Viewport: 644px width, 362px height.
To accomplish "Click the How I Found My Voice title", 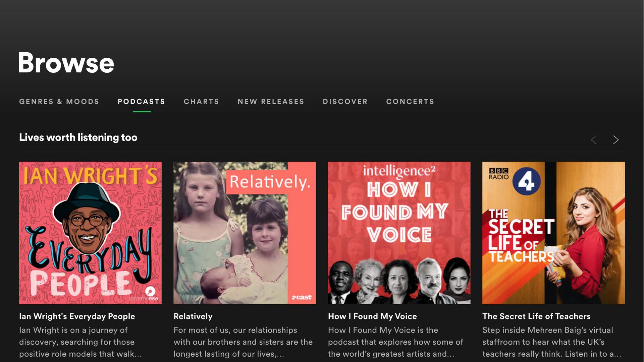I will [372, 316].
